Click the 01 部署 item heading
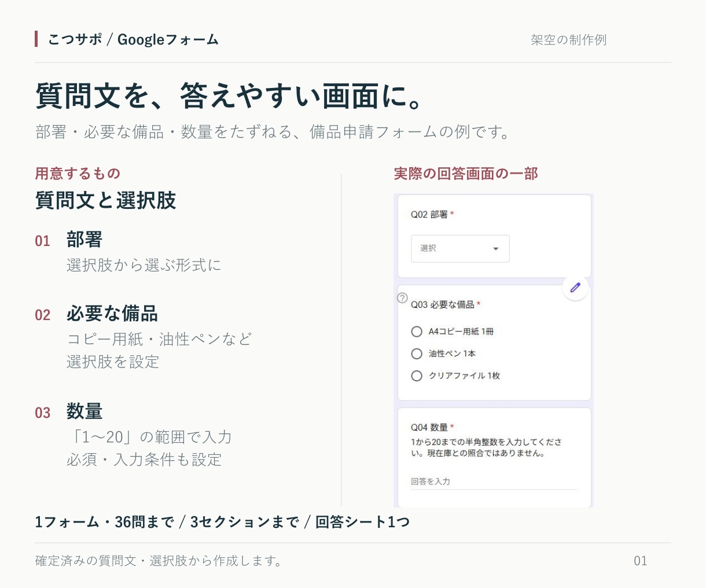The height and width of the screenshot is (588, 706). coord(69,240)
